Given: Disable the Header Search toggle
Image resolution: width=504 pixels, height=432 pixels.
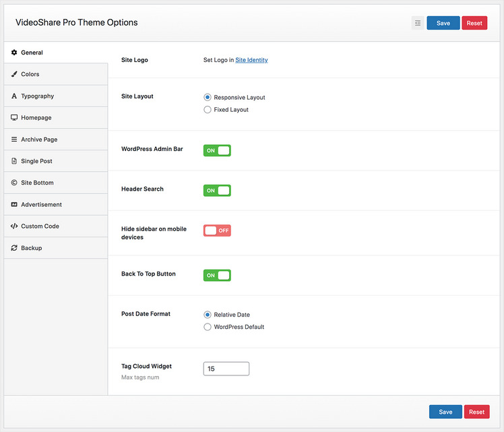Looking at the screenshot, I should click(217, 191).
